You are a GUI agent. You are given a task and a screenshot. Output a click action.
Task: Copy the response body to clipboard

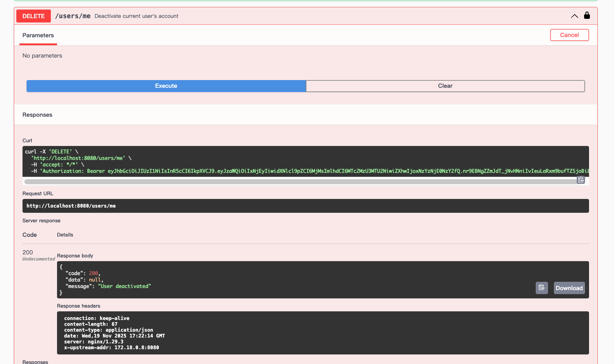point(542,288)
